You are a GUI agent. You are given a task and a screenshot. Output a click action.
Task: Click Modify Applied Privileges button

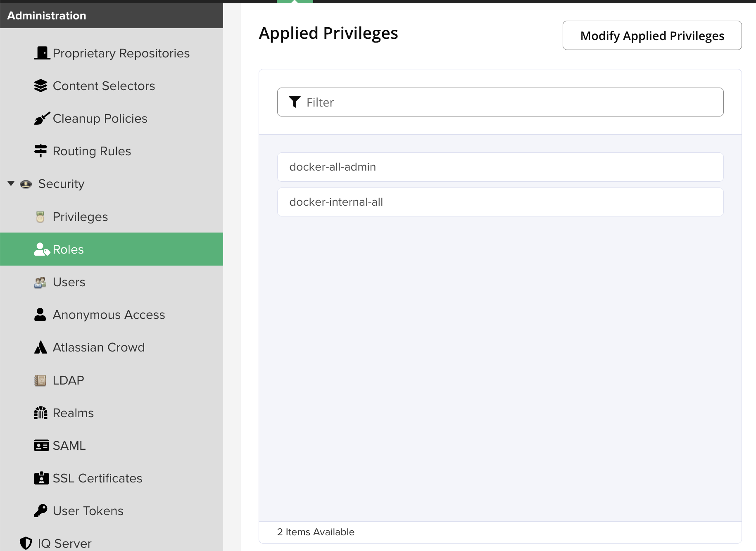[652, 36]
